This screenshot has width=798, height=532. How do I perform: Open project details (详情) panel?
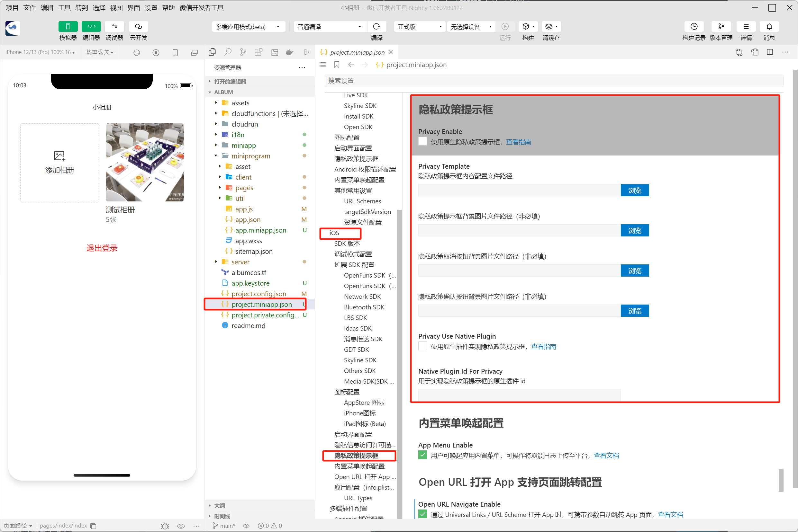(746, 26)
